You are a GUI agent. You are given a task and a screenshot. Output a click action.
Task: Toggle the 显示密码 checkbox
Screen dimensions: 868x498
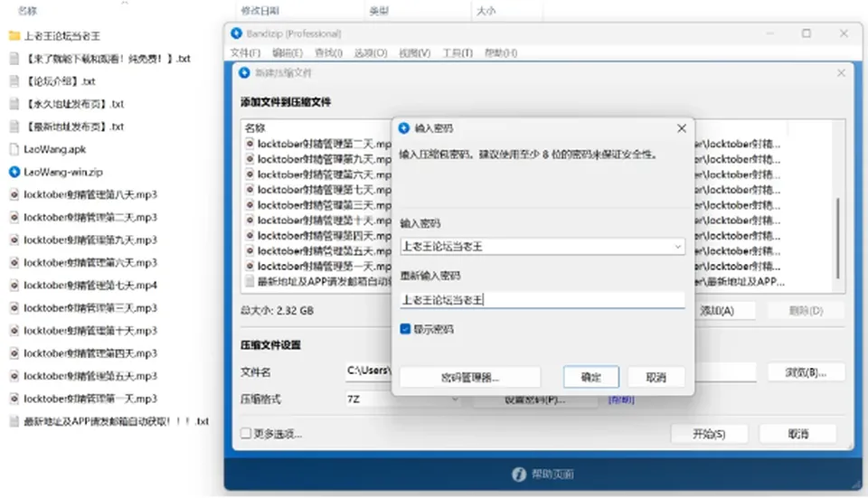pyautogui.click(x=405, y=329)
